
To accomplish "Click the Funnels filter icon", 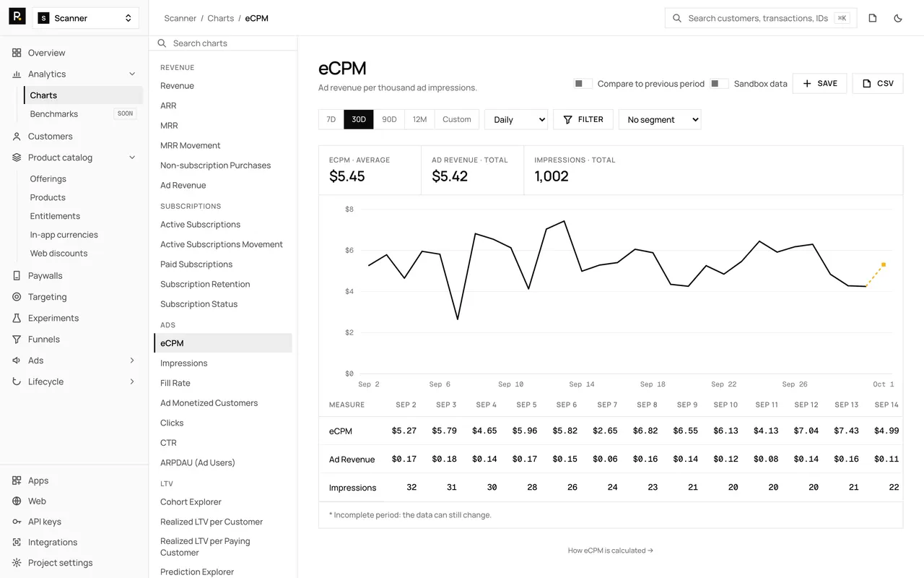I will coord(17,340).
